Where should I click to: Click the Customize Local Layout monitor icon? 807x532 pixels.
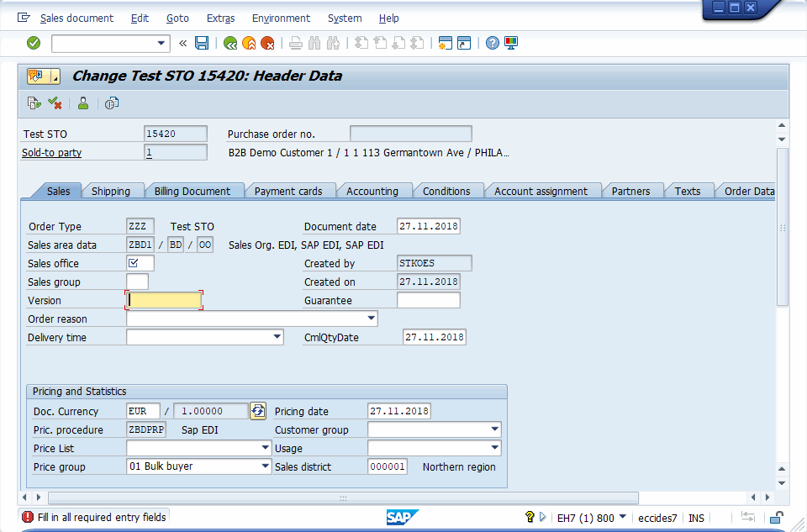point(511,43)
